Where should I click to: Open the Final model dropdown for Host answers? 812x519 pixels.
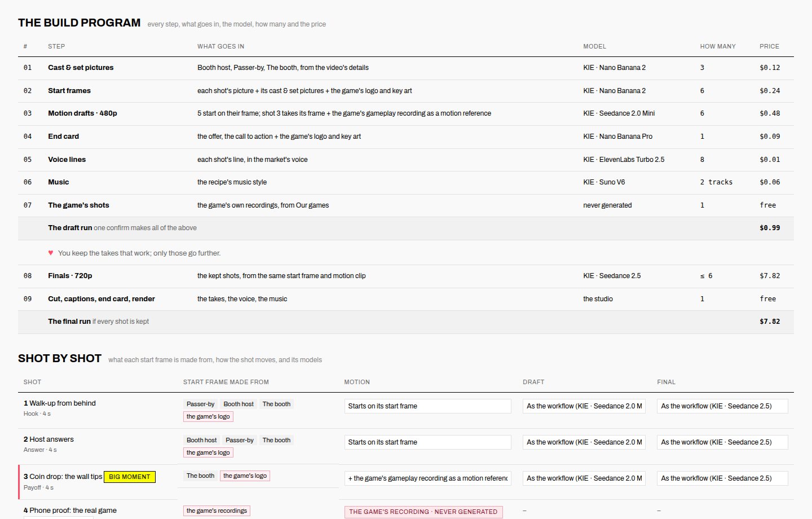[x=722, y=442]
